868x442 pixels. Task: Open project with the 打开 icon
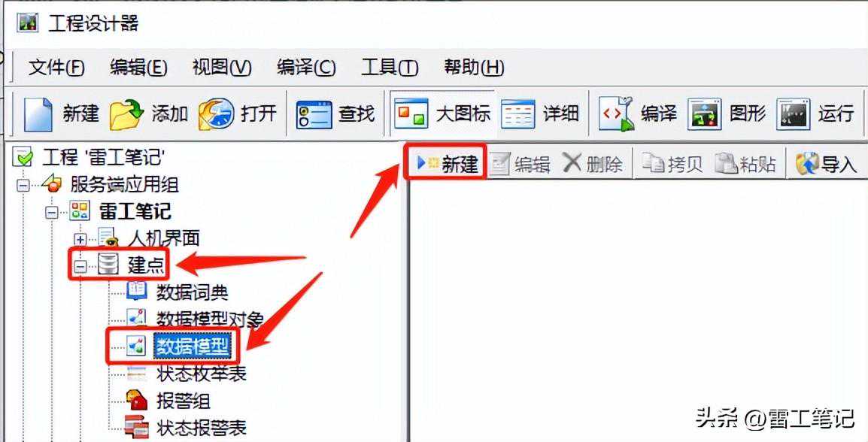[x=217, y=114]
